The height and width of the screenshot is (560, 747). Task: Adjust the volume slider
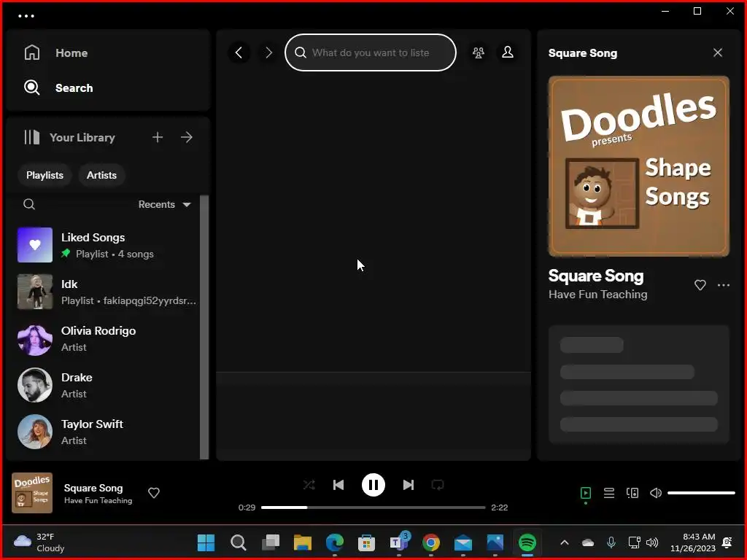pos(701,493)
